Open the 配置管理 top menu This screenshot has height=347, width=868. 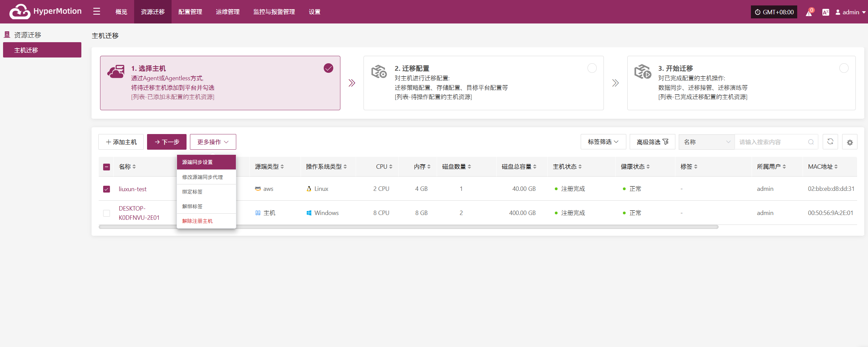point(190,12)
